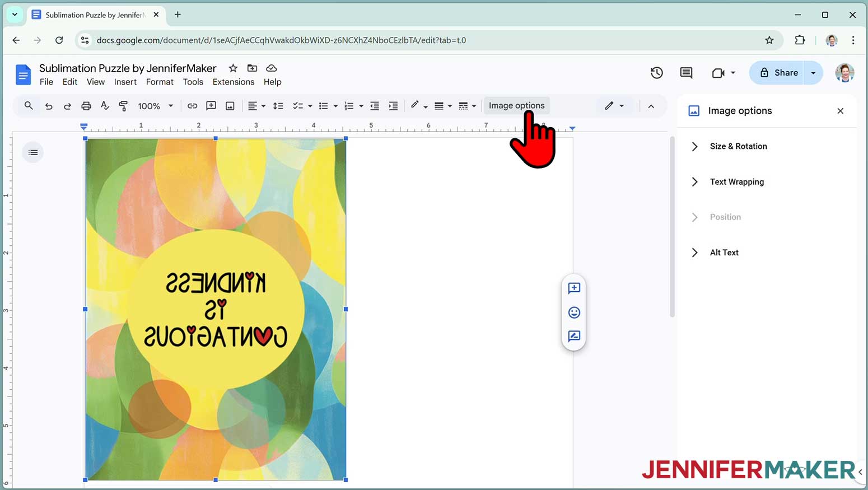
Task: Click the document title field
Action: pyautogui.click(x=128, y=68)
